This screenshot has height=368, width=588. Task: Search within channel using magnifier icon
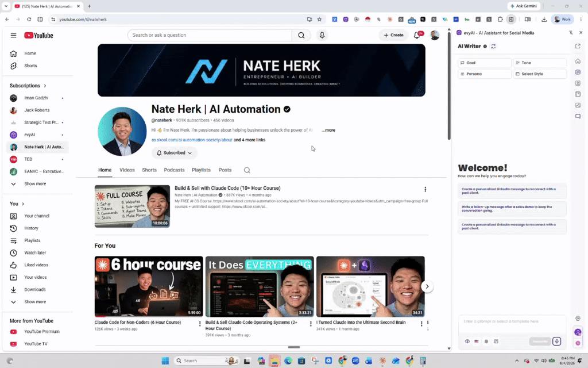(247, 170)
